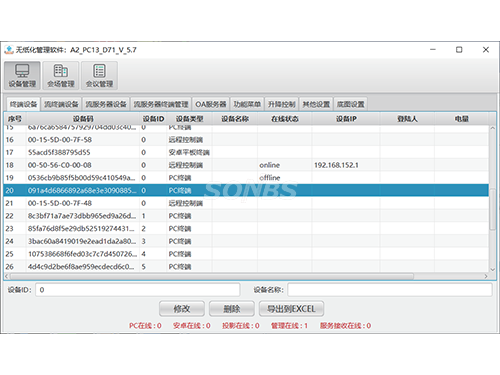Screen dimensions: 500x375
Task: Select row 22 device 8c3bf71a7ae73dbb965ed9a26d...
Action: click(x=247, y=216)
